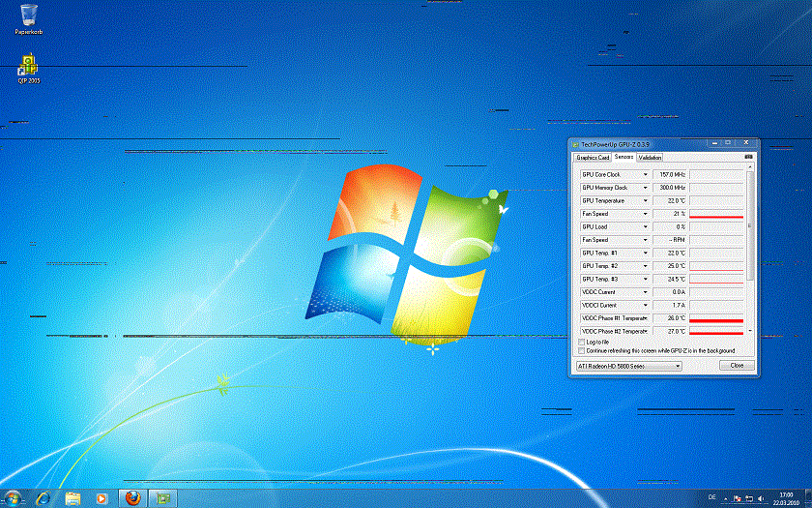Viewport: 812px width, 508px height.
Task: Click the GPU Temp. #2 graph
Action: 716,266
